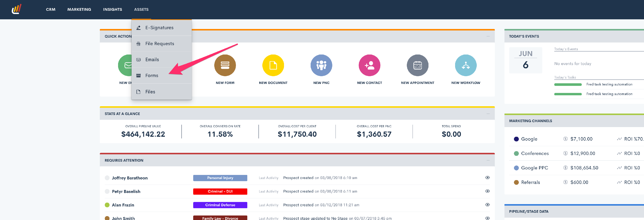
Task: Click the JUN 6 date tile
Action: (x=526, y=60)
